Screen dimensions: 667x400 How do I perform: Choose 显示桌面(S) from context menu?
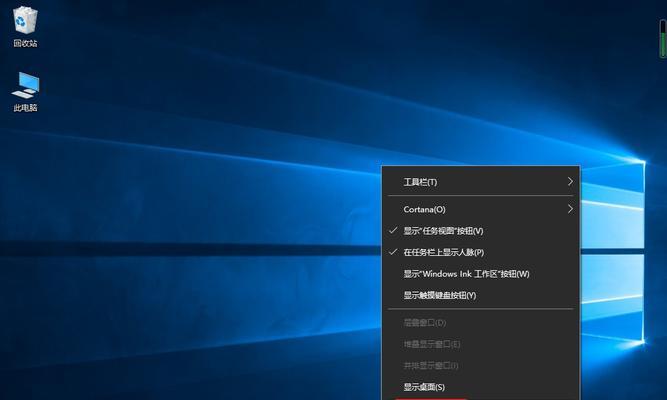pyautogui.click(x=481, y=387)
